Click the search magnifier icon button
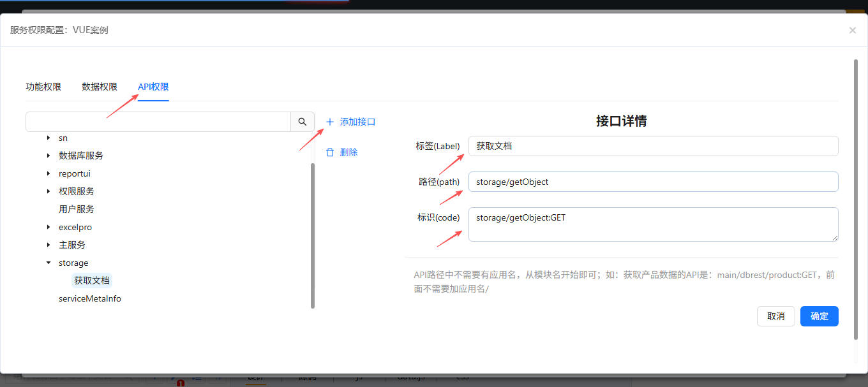 (303, 122)
